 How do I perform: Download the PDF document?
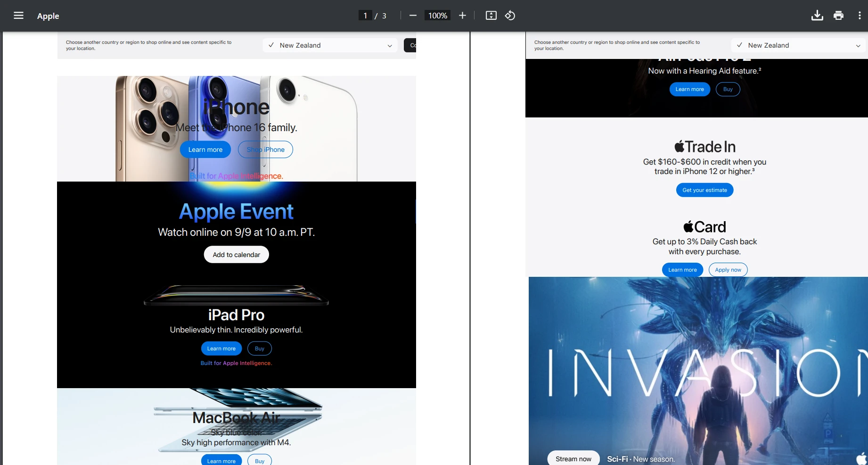[817, 16]
